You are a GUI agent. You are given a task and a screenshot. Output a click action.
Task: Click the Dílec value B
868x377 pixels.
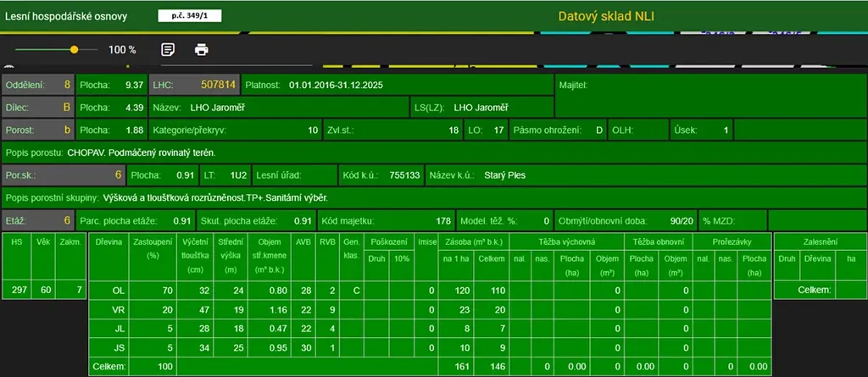pos(66,108)
